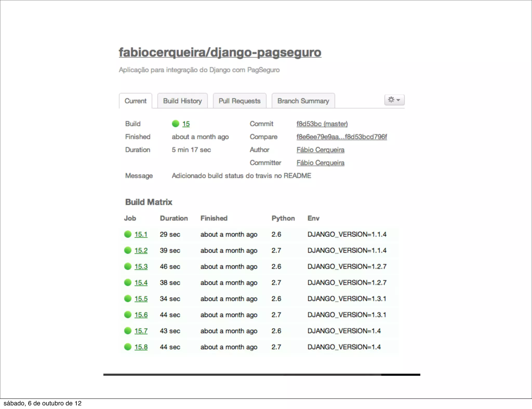This screenshot has width=532, height=409.
Task: Select 'about a month ago' in job 15.4 row
Action: coord(229,283)
